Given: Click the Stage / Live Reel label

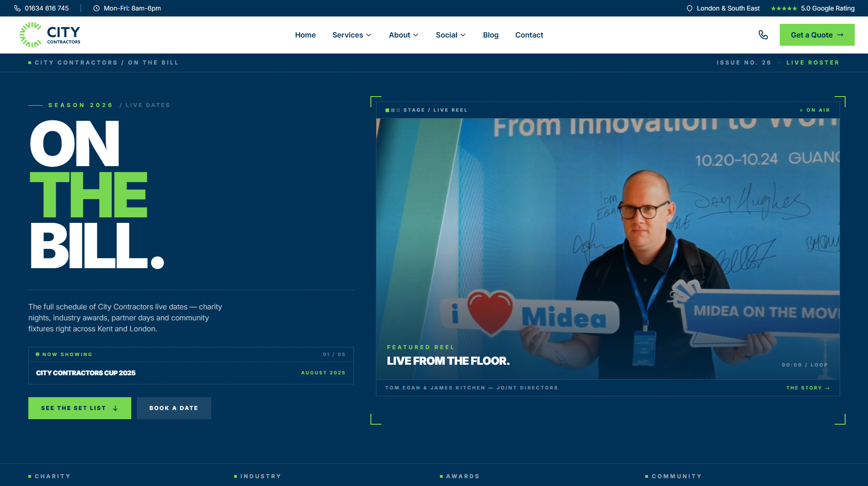Looking at the screenshot, I should [435, 110].
